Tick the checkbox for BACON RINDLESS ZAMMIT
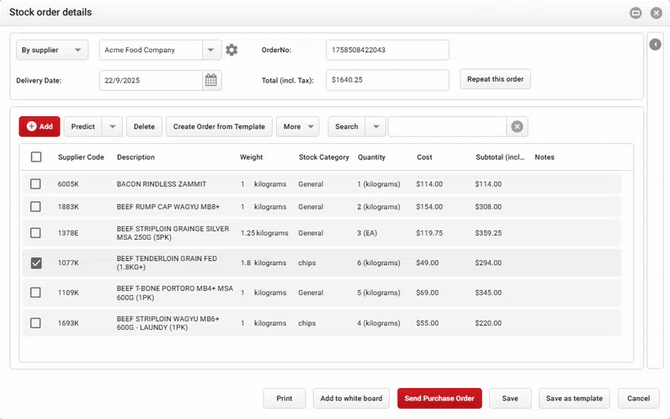 36,184
